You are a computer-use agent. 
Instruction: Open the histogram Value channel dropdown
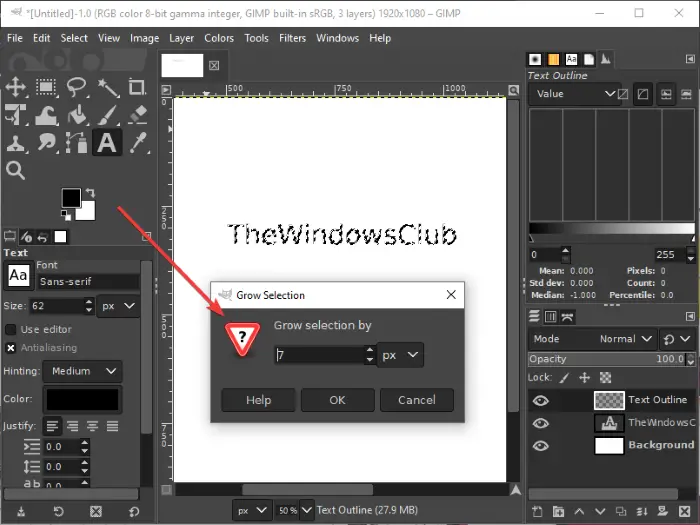[575, 94]
